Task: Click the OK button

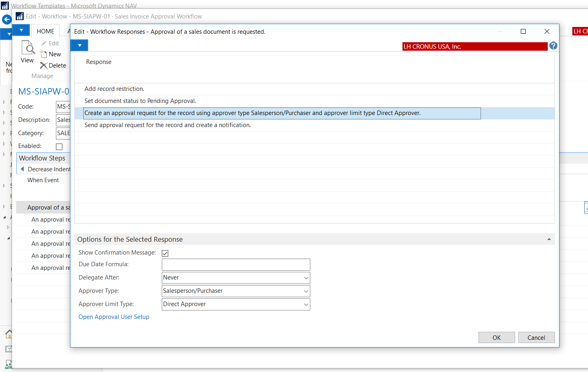Action: [496, 337]
